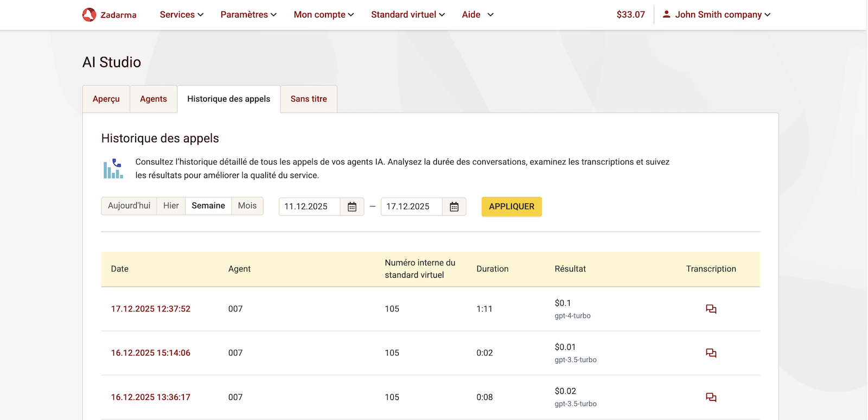Open transcription for 16.12.2025 15:14:06 call
868x420 pixels.
pyautogui.click(x=711, y=353)
